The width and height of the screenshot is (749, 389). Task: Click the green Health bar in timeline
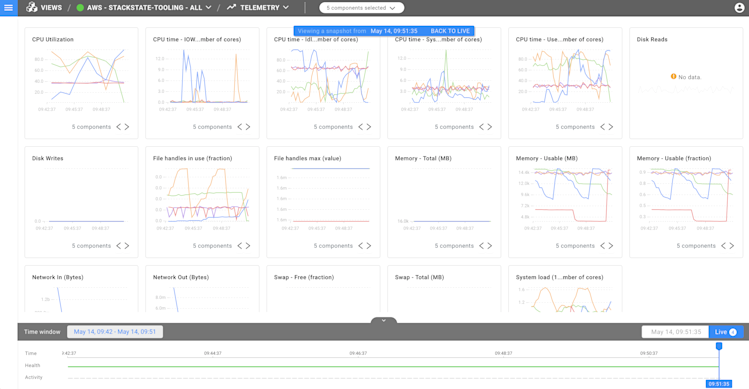point(393,367)
